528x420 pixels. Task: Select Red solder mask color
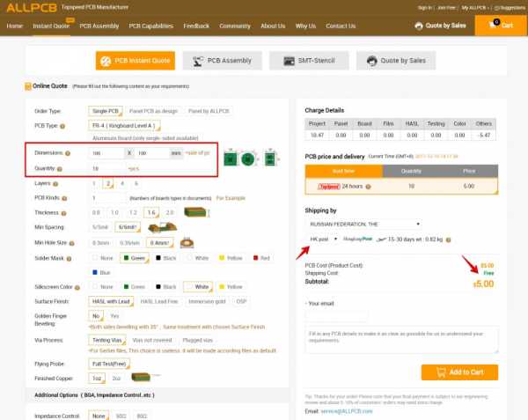click(x=261, y=258)
